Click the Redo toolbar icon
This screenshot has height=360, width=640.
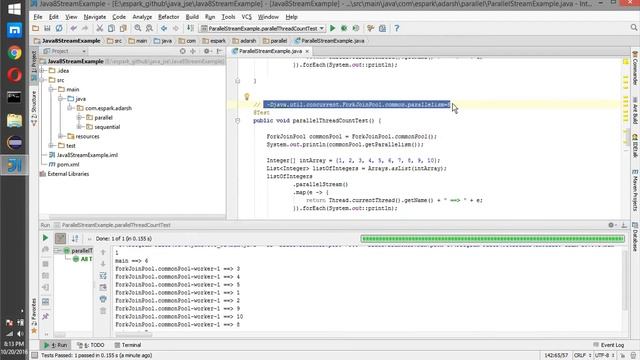click(x=85, y=28)
